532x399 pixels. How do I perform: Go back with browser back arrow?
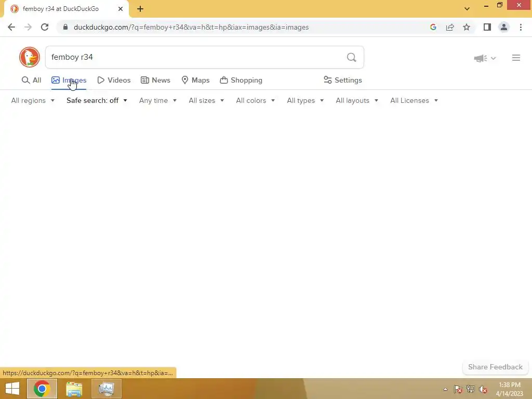11,27
